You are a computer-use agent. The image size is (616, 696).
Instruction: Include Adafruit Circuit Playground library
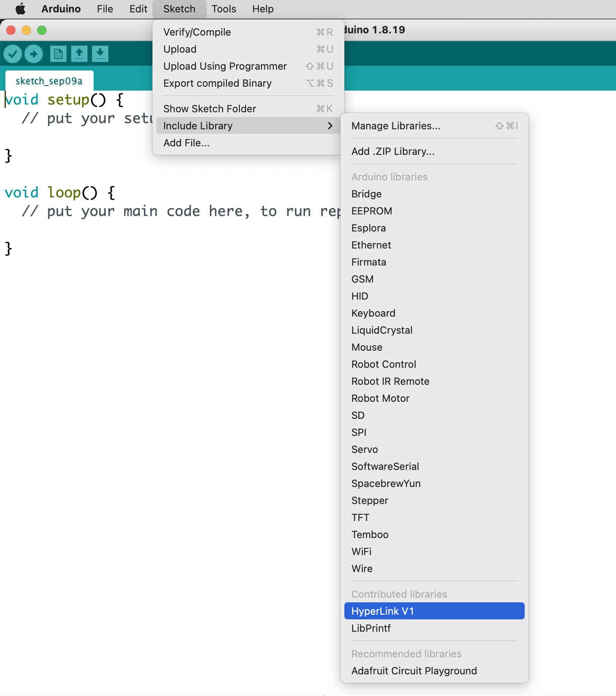pos(435,671)
